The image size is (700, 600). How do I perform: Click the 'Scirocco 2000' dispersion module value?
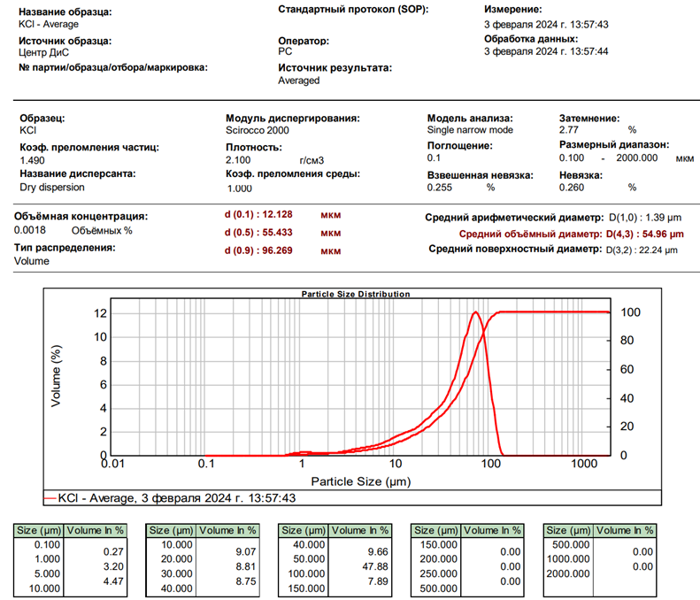[258, 130]
